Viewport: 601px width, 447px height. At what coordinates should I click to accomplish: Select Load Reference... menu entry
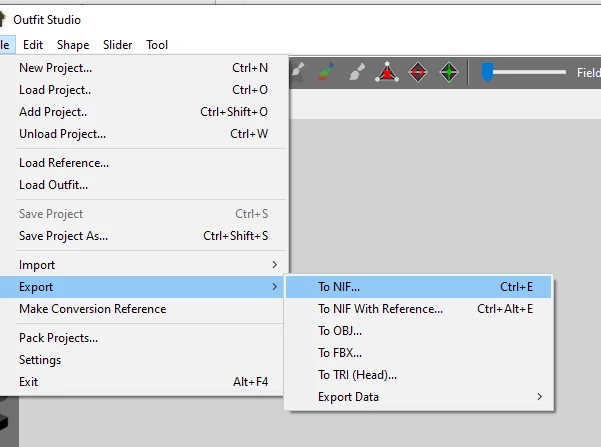pos(143,163)
